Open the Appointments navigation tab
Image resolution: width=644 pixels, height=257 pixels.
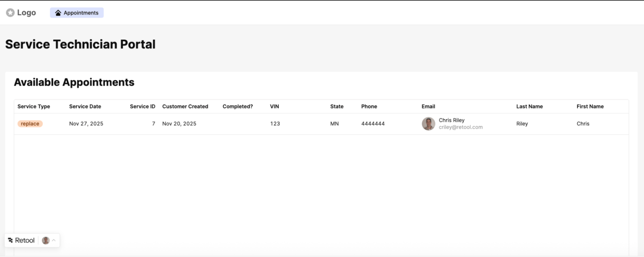click(77, 13)
